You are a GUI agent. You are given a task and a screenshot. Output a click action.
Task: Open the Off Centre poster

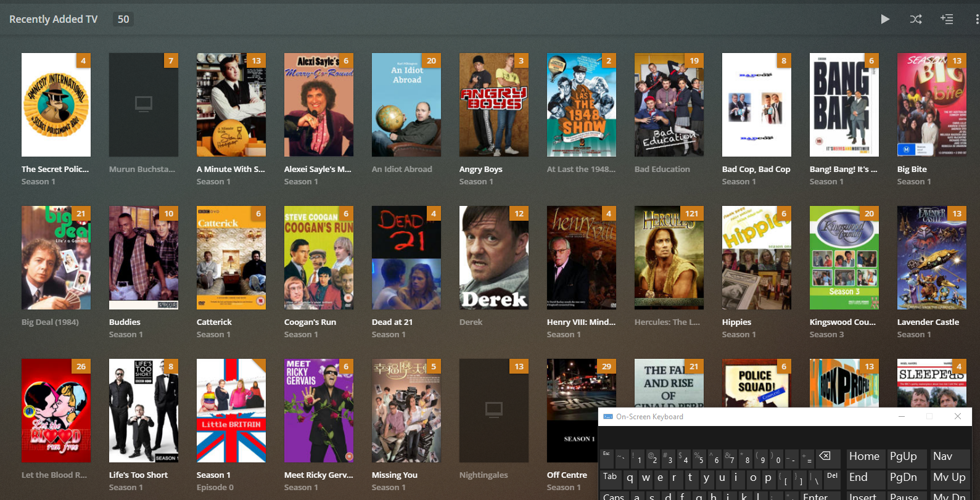tap(572, 411)
